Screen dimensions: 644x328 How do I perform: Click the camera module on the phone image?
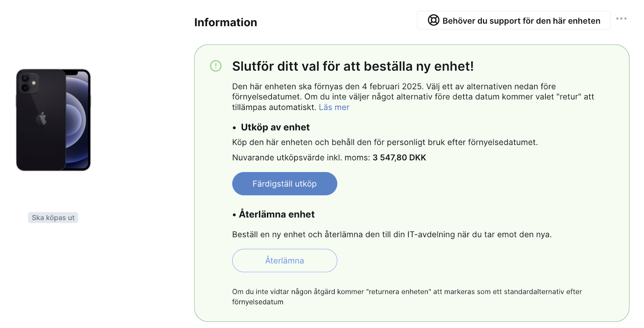(x=29, y=83)
